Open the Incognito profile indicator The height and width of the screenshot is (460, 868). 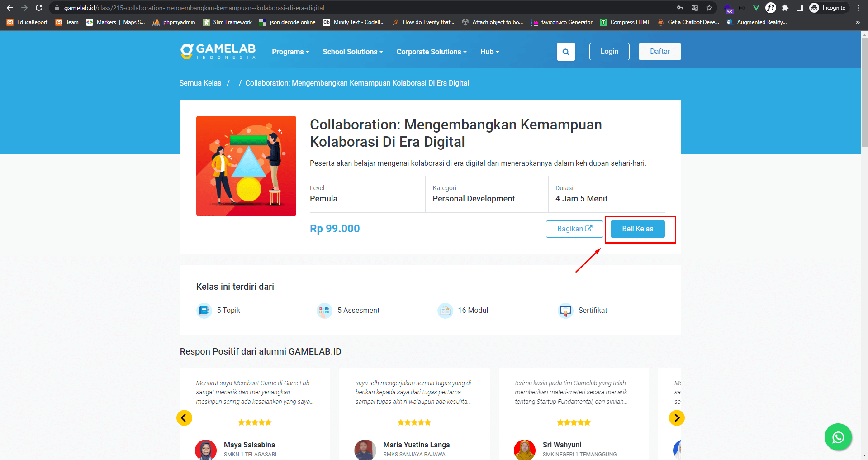coord(828,8)
